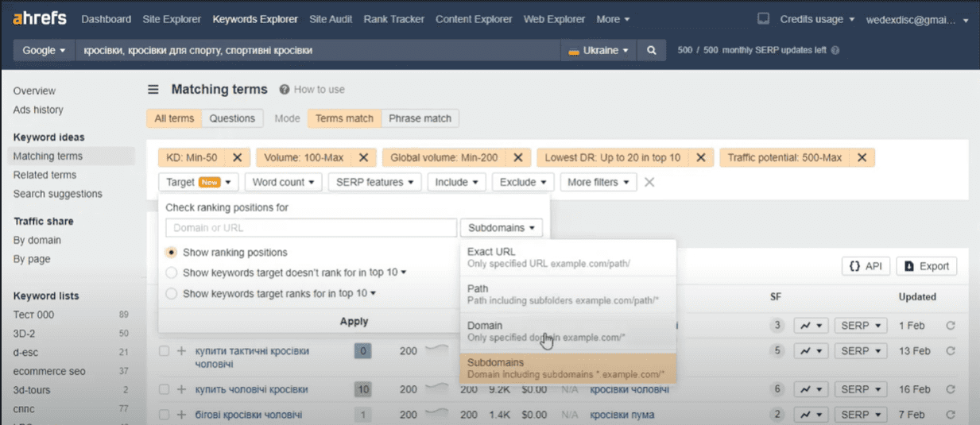Open the Google search engine dropdown

coord(44,50)
